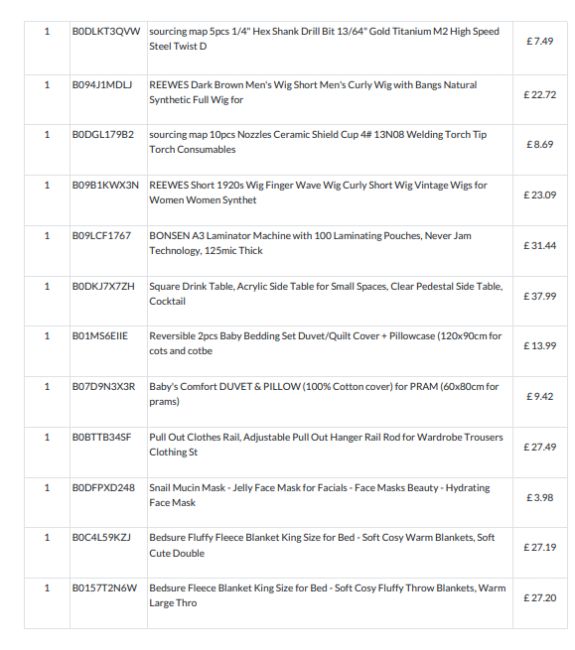This screenshot has width=575, height=650.
Task: Select product code B0BTTB34SF
Action: pos(102,437)
